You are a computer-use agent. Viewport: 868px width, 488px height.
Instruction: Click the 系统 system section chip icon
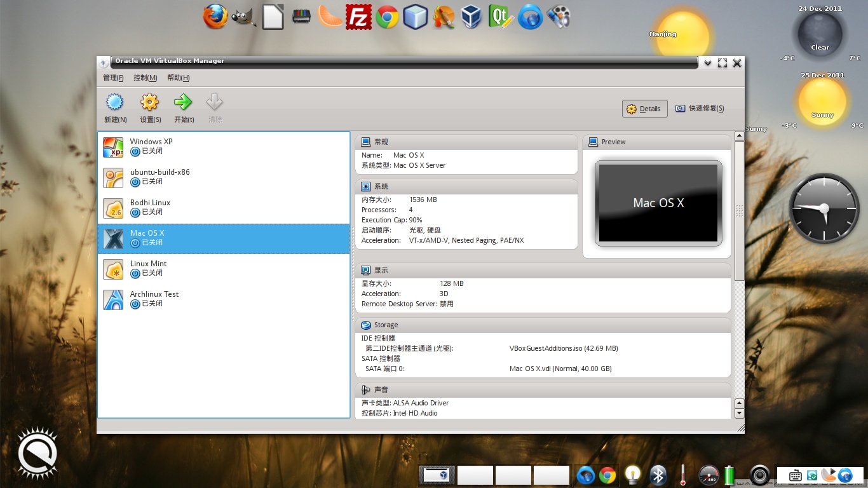point(365,186)
